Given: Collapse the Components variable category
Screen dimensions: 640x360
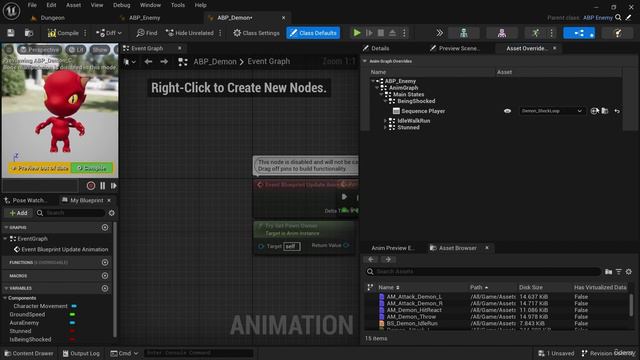Looking at the screenshot, I should click(x=5, y=298).
